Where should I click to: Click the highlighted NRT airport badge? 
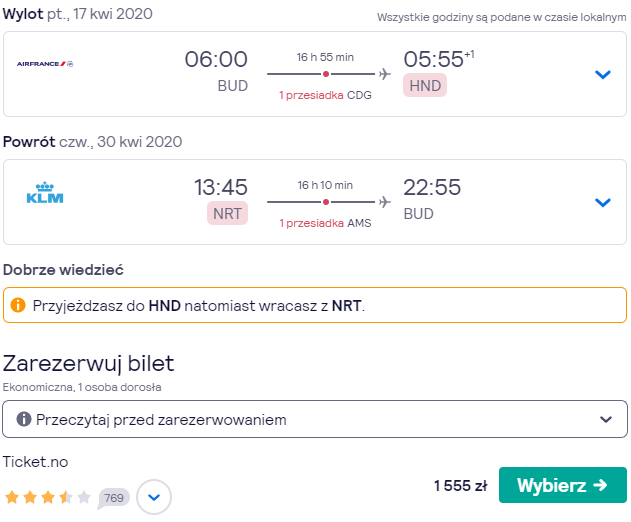tap(227, 213)
